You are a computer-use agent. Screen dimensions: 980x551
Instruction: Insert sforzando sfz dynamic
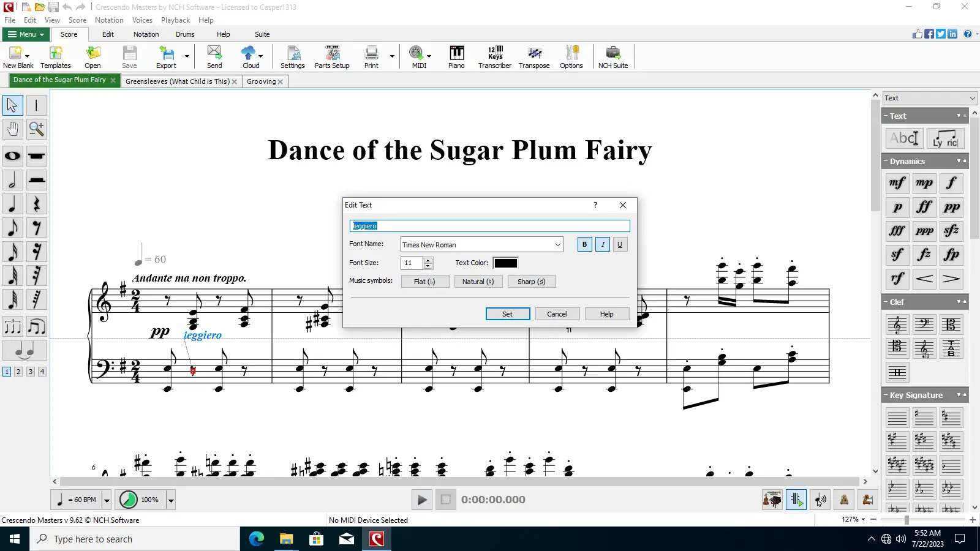(x=951, y=231)
